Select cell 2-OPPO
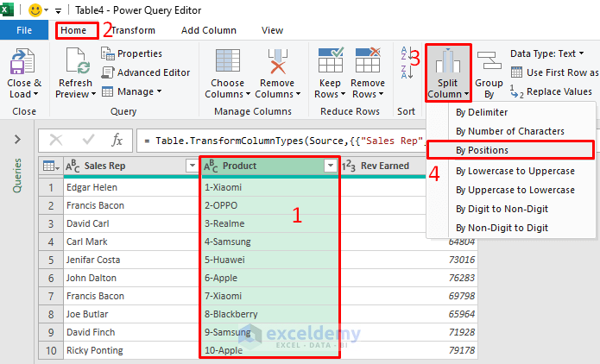Viewport: 600px width, 364px height. pyautogui.click(x=269, y=205)
